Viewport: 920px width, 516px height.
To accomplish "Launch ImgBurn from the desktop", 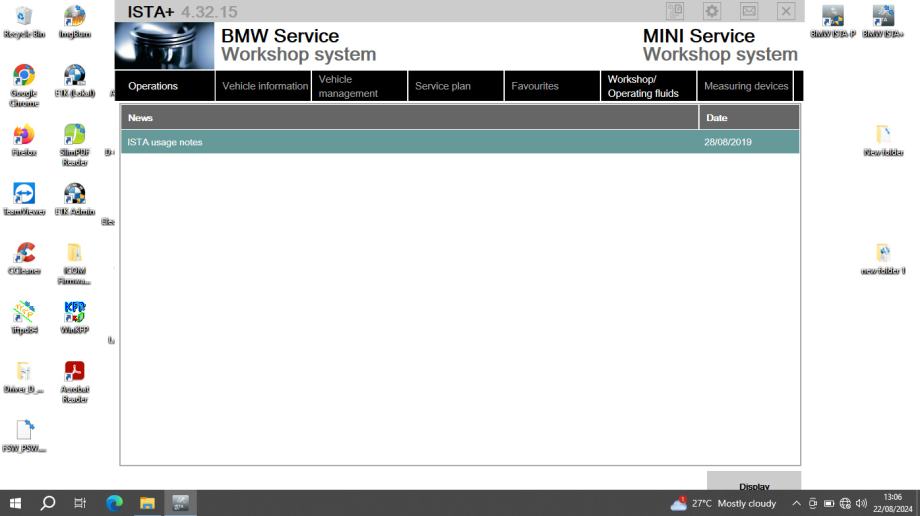I will (x=75, y=22).
